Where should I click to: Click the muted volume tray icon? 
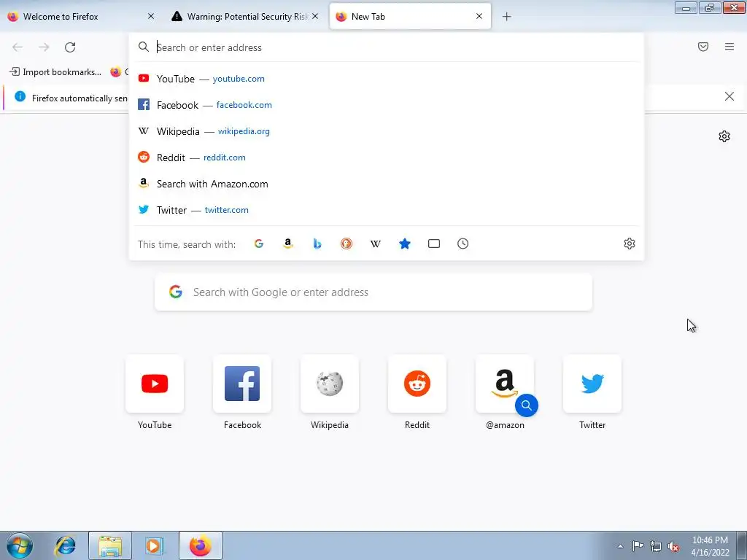click(x=673, y=546)
